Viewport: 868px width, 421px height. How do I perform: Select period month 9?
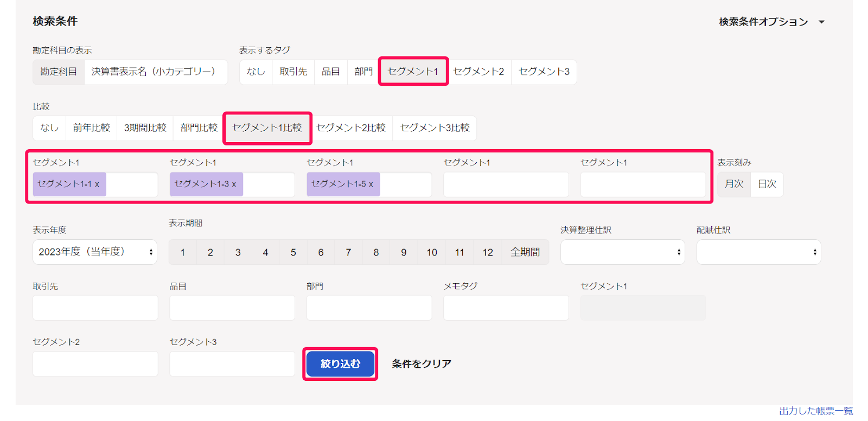coord(404,252)
